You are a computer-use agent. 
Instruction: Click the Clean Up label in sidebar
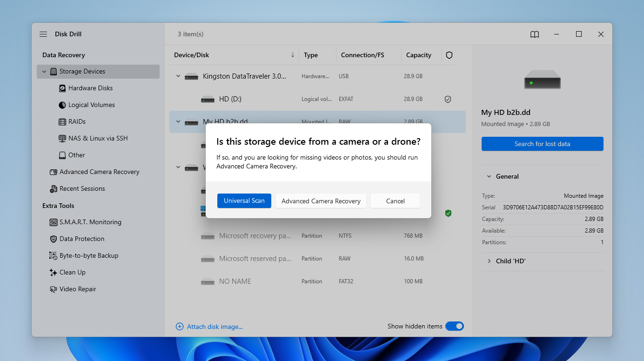[73, 272]
